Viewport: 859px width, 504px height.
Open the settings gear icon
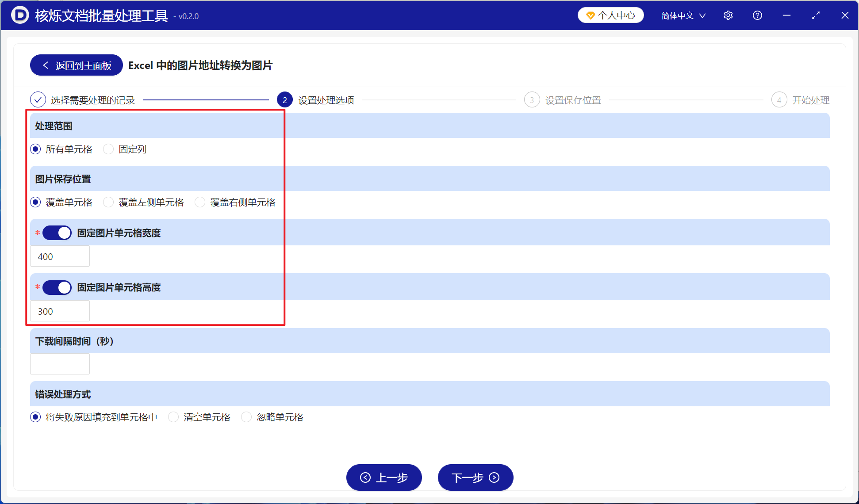[728, 15]
